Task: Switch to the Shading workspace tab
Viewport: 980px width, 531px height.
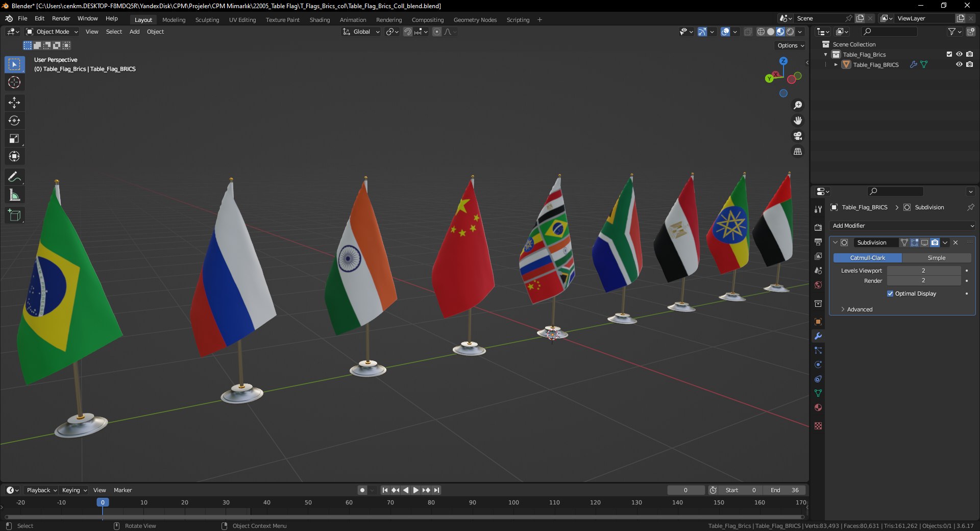Action: pyautogui.click(x=320, y=20)
